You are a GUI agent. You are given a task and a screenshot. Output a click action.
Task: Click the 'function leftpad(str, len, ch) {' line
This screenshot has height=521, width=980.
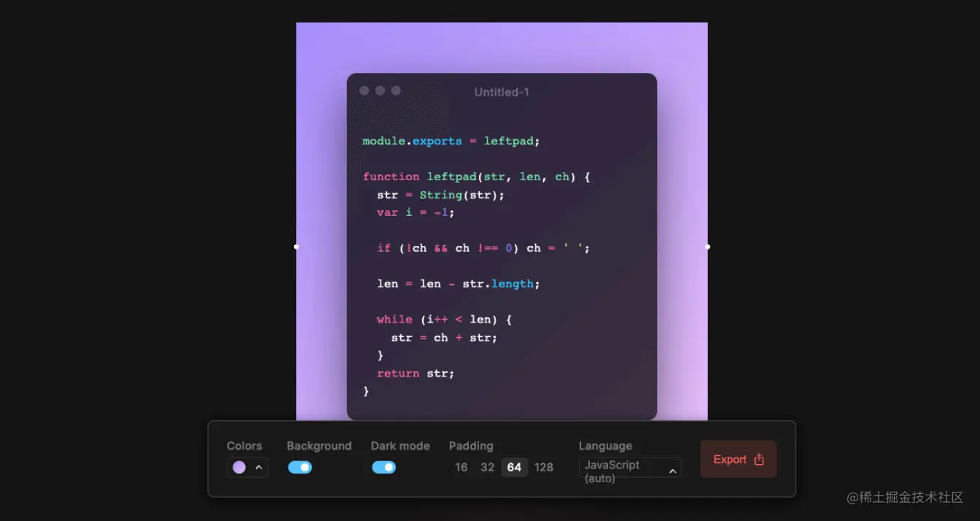point(477,177)
